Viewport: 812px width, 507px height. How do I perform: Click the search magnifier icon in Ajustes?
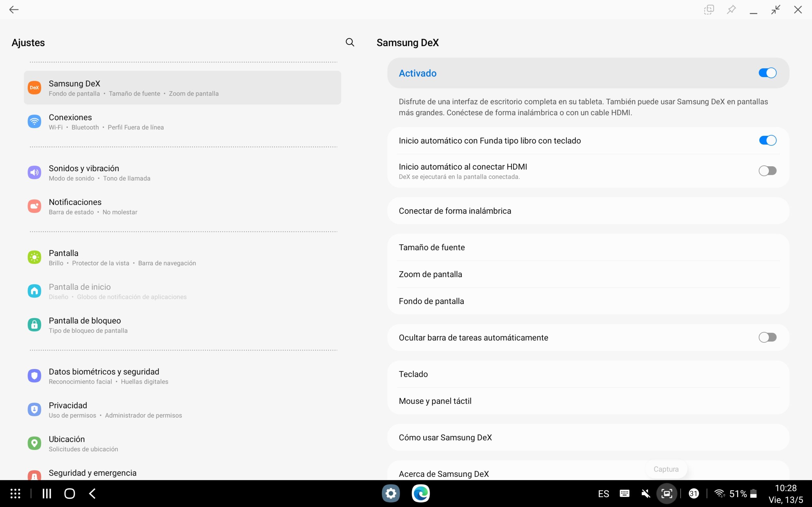click(350, 42)
